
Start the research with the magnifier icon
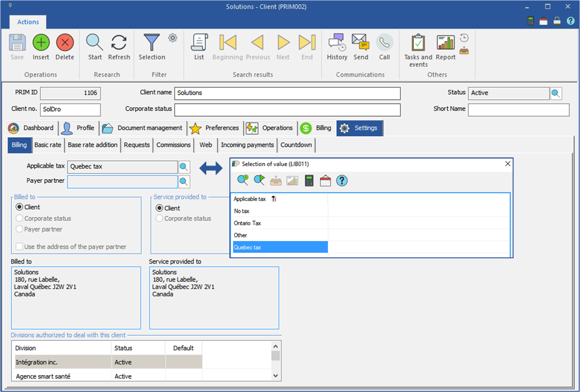coord(95,47)
